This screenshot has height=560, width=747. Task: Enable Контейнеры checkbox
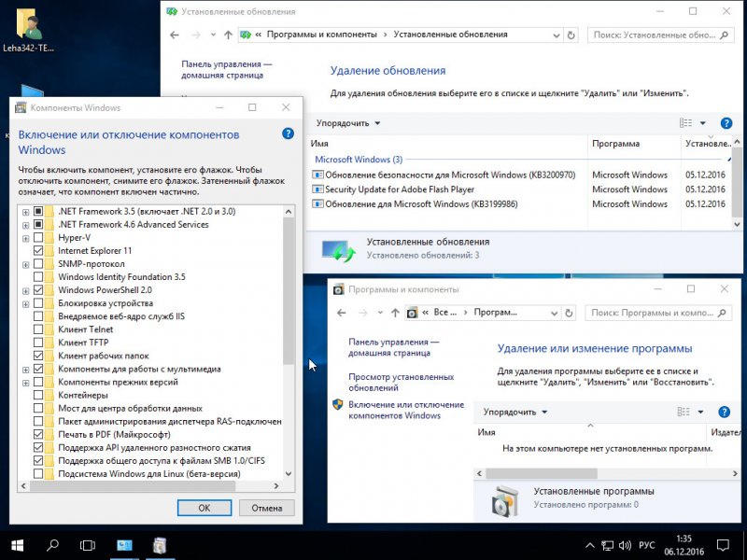(38, 395)
